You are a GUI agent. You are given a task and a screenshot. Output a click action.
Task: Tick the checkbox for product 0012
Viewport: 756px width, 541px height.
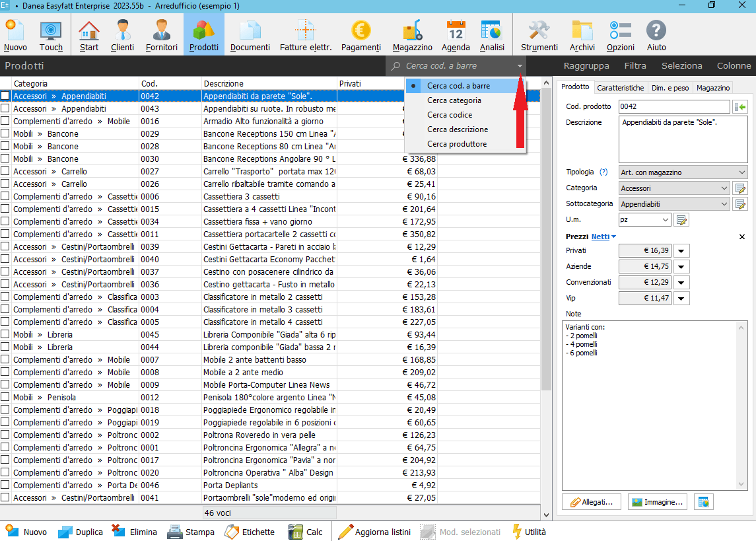5,397
